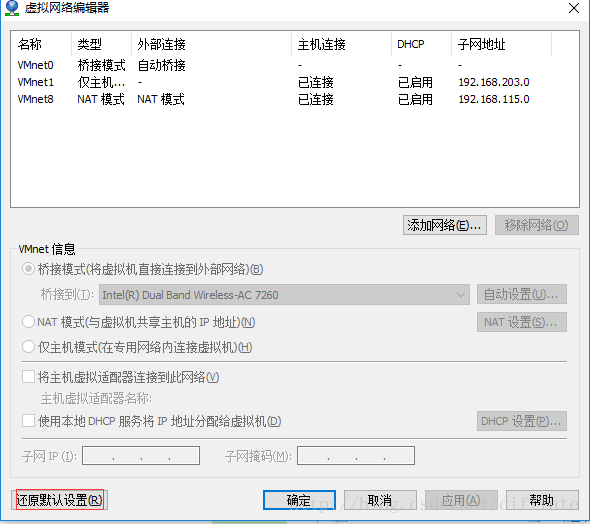Click 移除网络(O) button
The image size is (590, 524).
(x=537, y=225)
